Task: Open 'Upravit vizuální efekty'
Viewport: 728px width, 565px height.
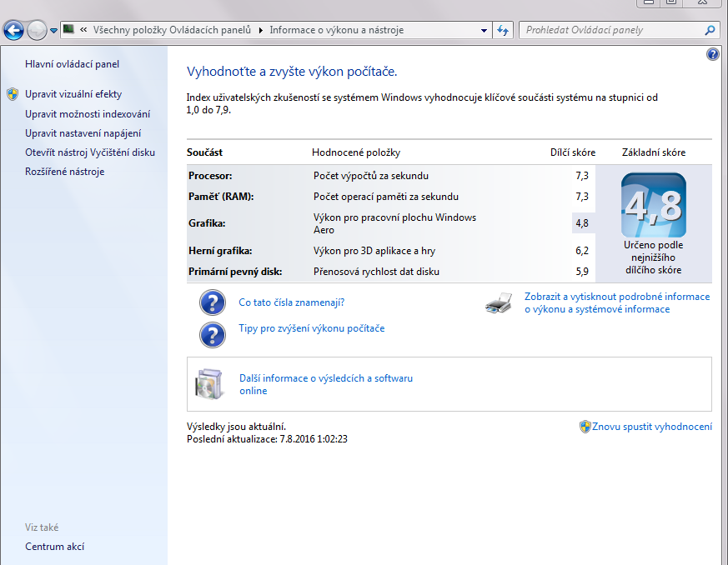Action: [73, 94]
